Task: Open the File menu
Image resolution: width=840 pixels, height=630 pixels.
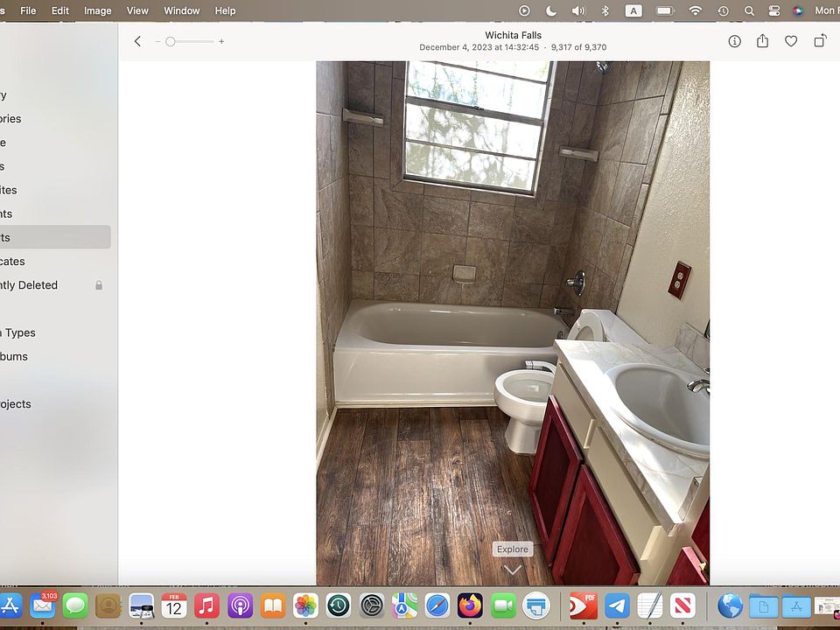Action: 28,10
